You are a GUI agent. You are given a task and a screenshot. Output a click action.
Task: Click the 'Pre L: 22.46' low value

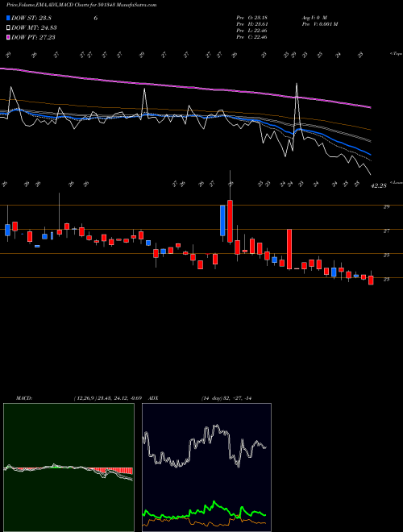[x=251, y=31]
